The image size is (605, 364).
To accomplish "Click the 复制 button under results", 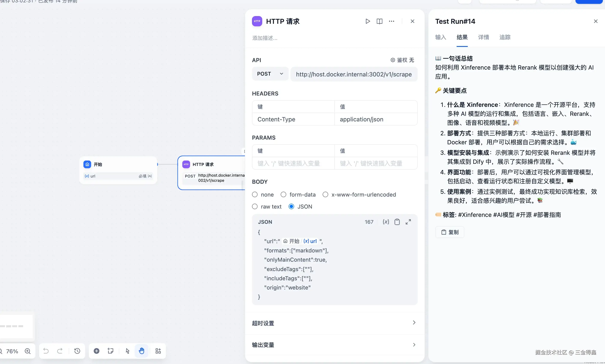I will [x=450, y=232].
